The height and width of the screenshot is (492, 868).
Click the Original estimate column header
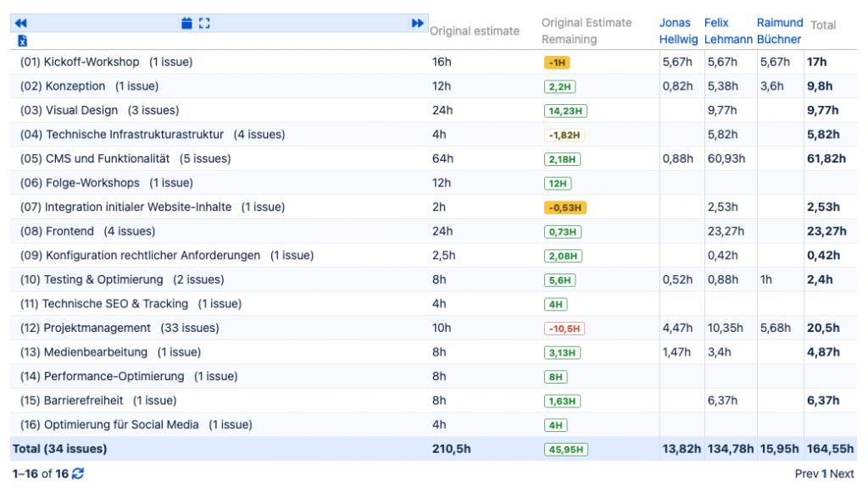(474, 31)
